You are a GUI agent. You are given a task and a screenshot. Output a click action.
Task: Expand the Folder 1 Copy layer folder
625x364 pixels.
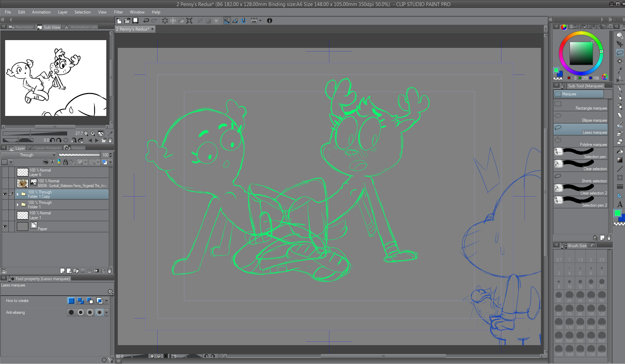coord(18,194)
